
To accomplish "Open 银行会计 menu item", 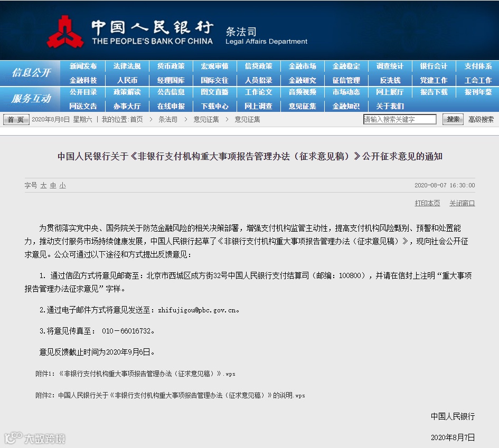I will pyautogui.click(x=434, y=66).
